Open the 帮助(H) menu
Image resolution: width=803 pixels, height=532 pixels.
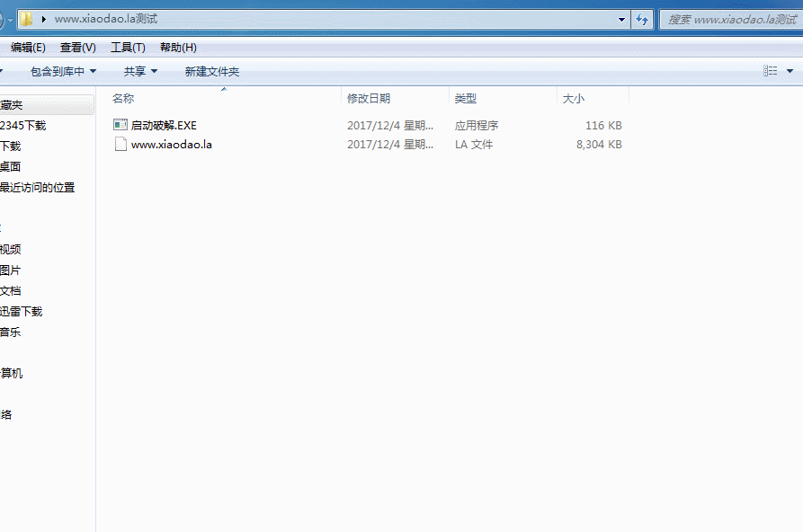(178, 48)
